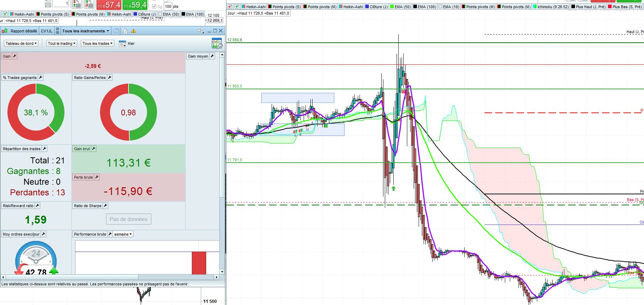This screenshot has height=305, width=644.
Task: Expand the Tout le trading dropdown
Action: pos(62,43)
